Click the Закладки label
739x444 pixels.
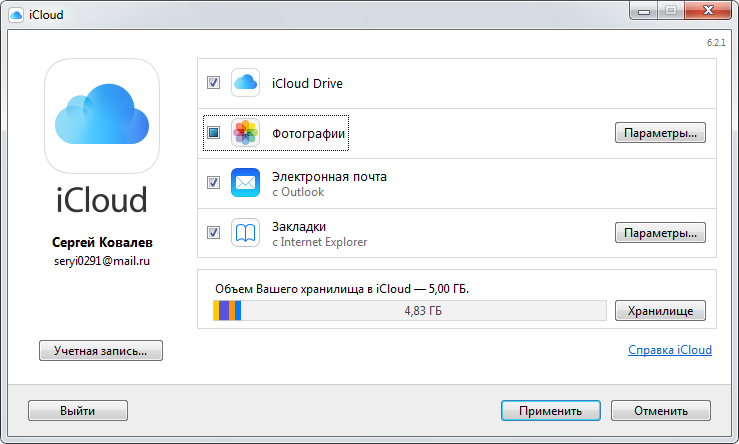[299, 226]
